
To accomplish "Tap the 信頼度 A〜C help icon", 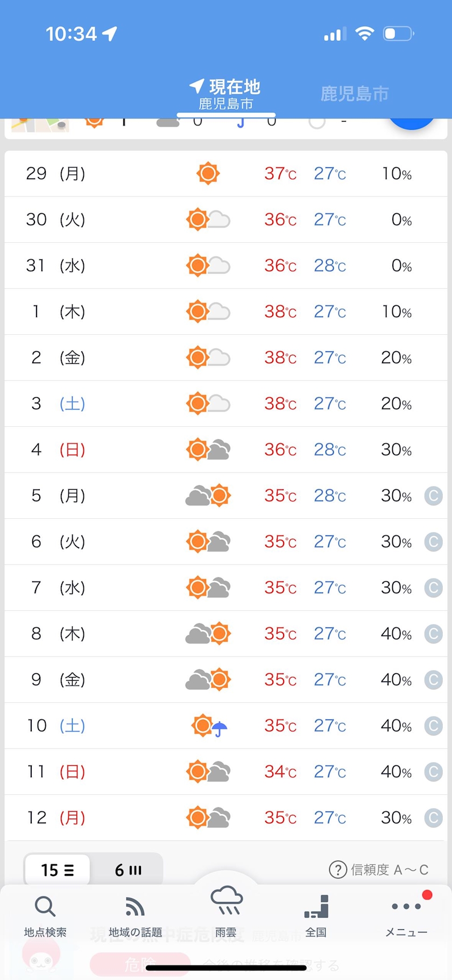I will click(x=337, y=870).
